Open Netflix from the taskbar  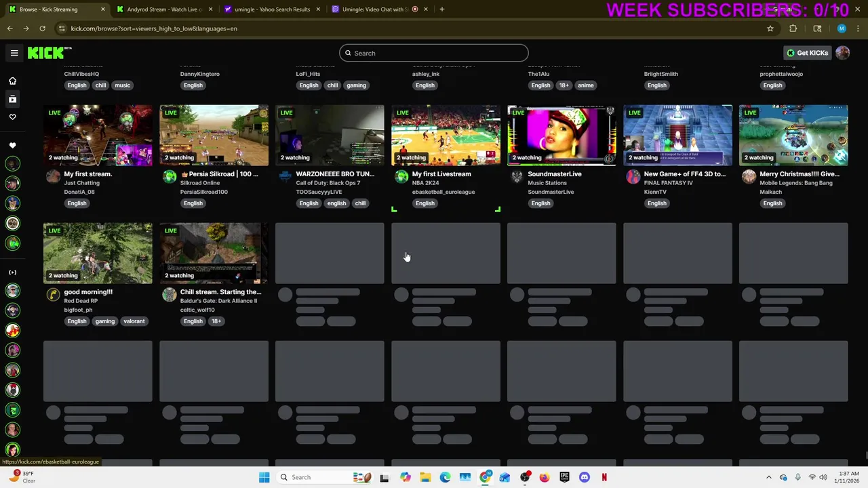[604, 477]
